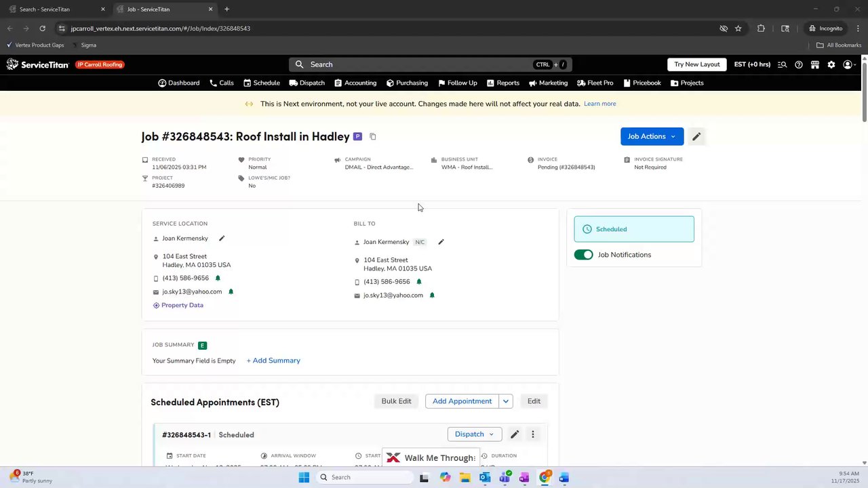Open the Dashboard menu

[179, 83]
